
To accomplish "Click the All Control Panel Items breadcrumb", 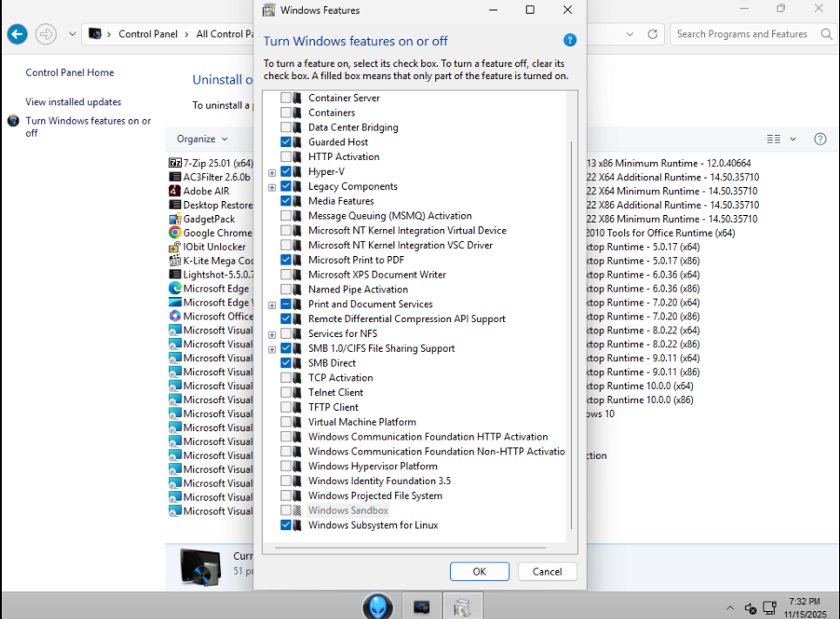I will tap(225, 34).
